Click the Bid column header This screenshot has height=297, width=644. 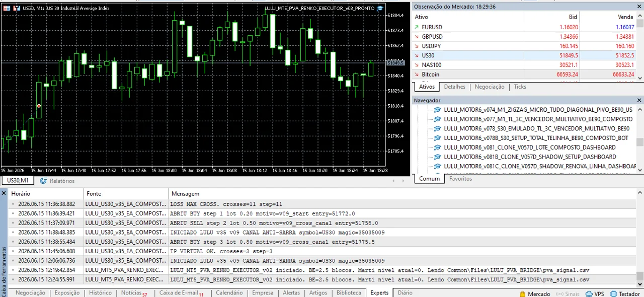(552, 17)
